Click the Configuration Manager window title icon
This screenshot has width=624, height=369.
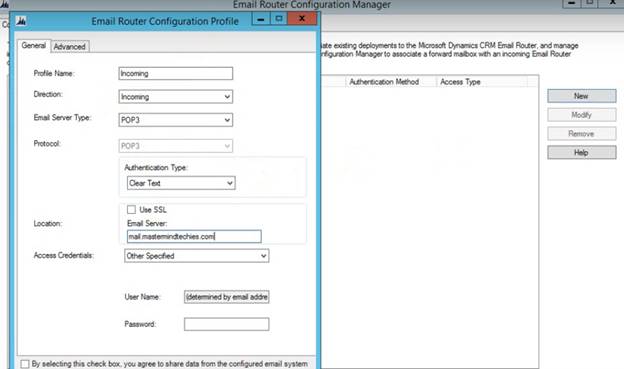click(x=4, y=4)
